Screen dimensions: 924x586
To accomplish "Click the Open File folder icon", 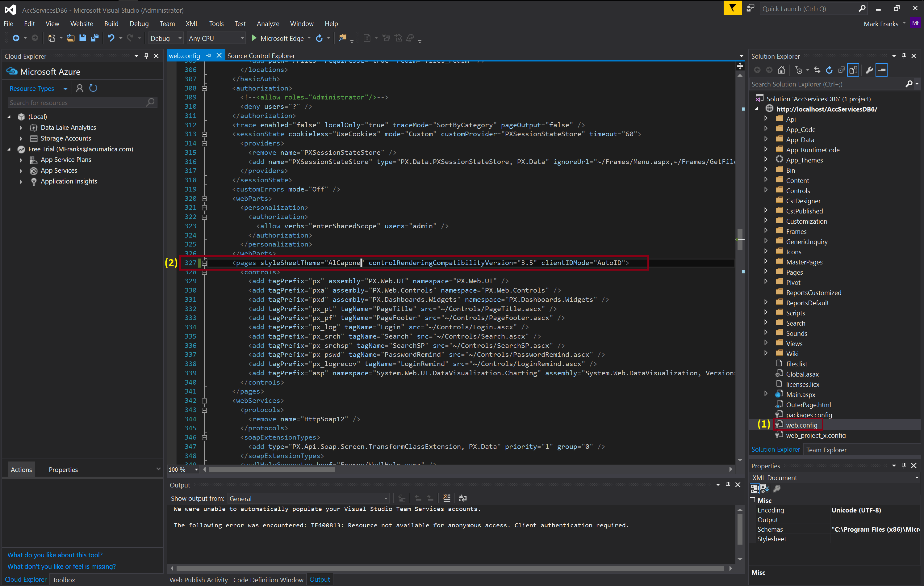I will click(x=71, y=38).
